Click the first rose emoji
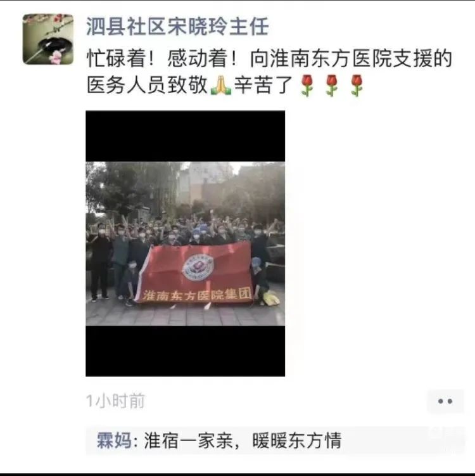The image size is (475, 476). 307,86
